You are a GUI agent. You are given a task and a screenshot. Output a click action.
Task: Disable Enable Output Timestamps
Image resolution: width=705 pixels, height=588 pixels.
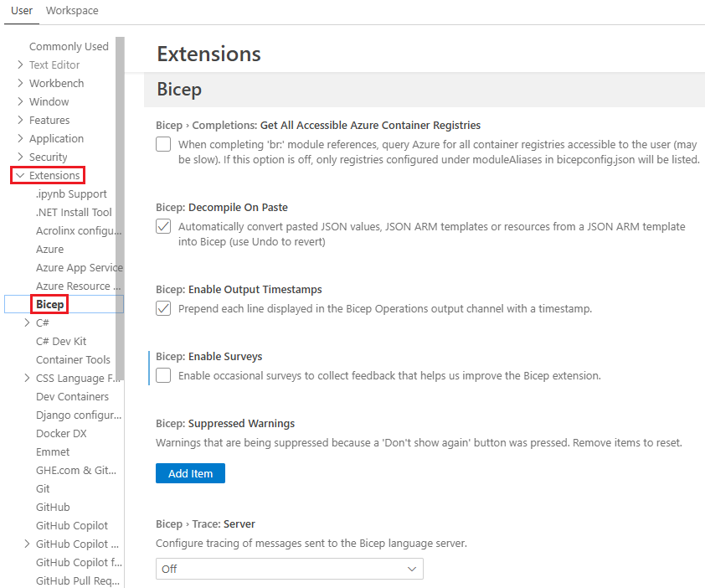(x=162, y=307)
